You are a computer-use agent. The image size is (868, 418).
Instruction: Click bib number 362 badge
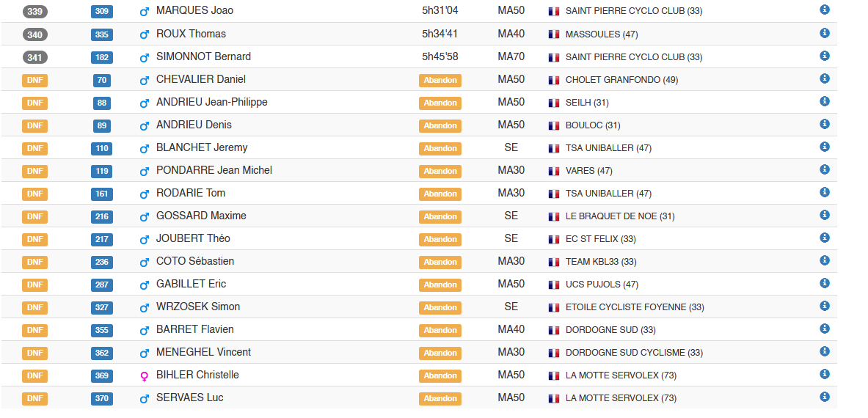tap(102, 353)
